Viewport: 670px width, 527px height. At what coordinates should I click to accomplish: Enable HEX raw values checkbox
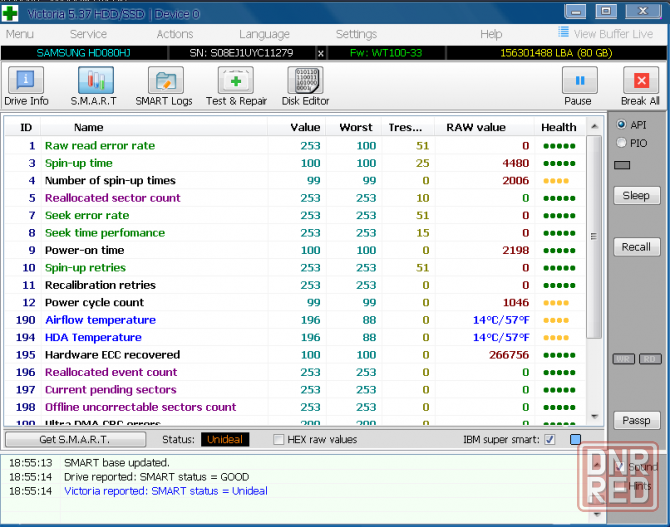point(279,440)
